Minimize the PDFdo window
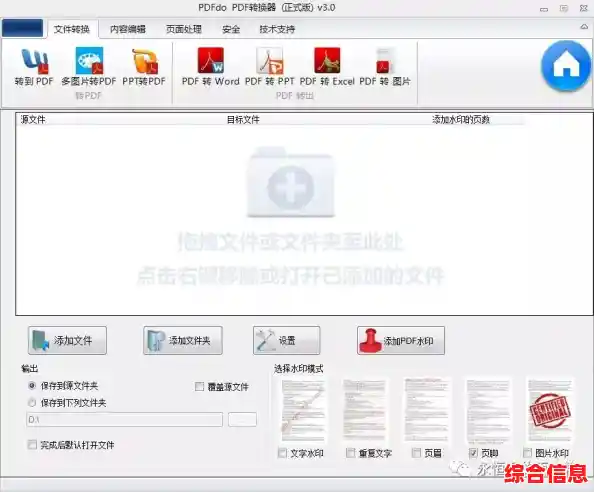The height and width of the screenshot is (492, 594). click(544, 9)
